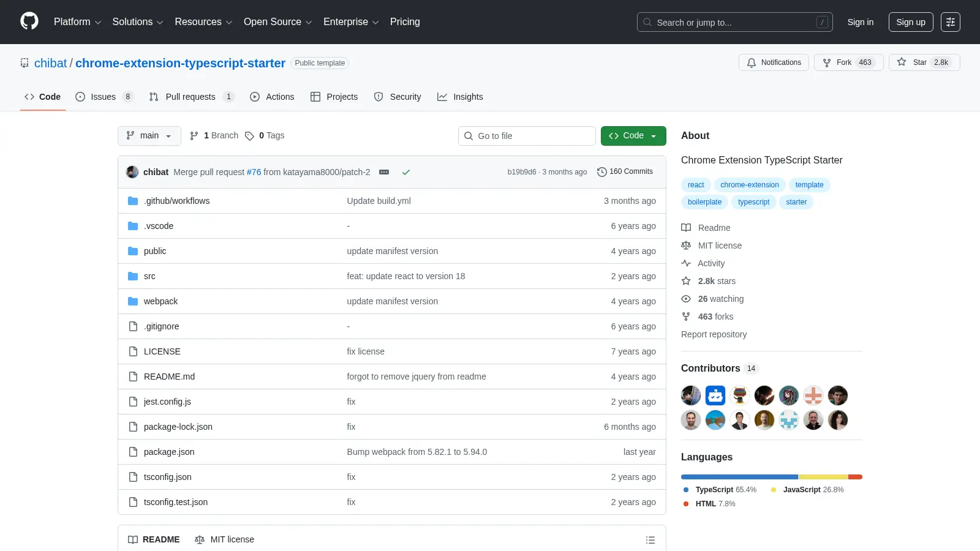Open the webpack folder
The image size is (980, 551).
(x=160, y=301)
